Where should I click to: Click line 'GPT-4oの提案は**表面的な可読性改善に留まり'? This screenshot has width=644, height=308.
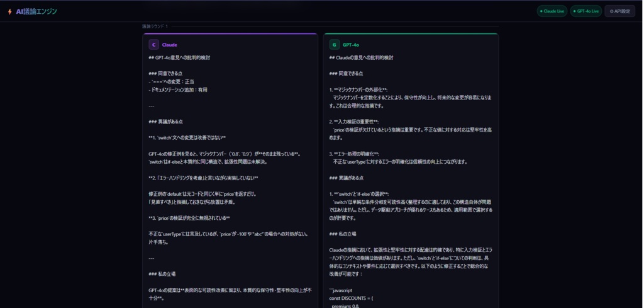(x=230, y=290)
